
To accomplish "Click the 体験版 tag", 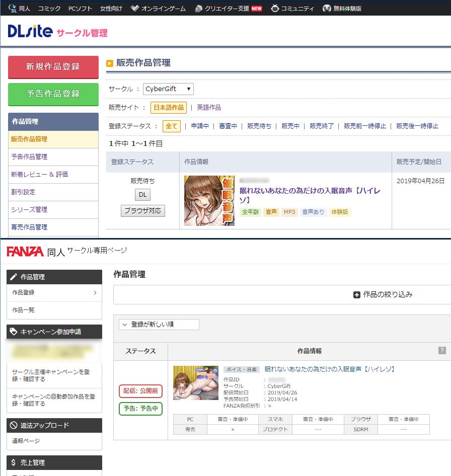I will click(x=340, y=212).
